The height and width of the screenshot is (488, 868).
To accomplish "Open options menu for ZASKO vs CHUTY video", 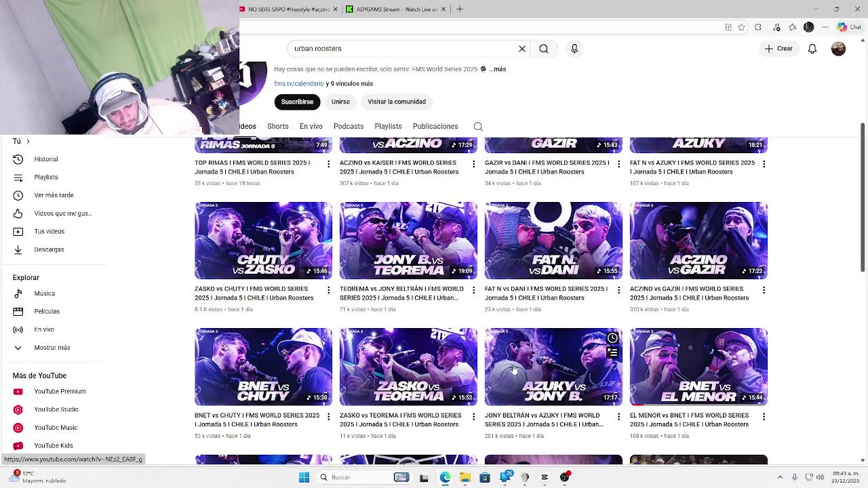I will click(x=329, y=290).
